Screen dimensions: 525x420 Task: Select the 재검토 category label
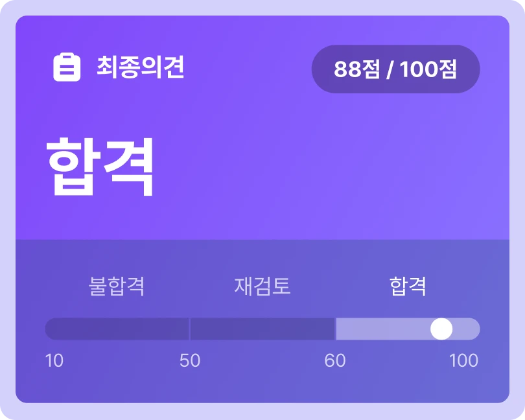(262, 286)
